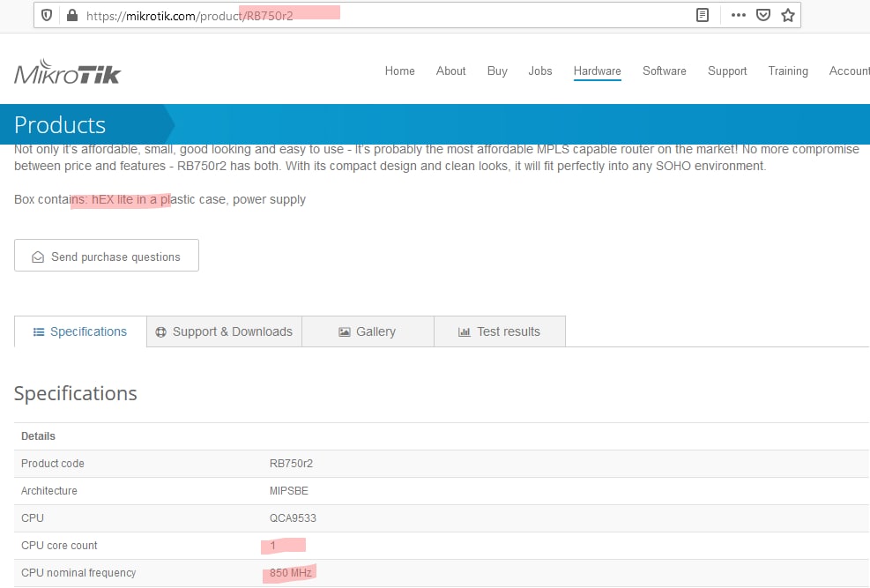Click the padlock site security icon
Viewport: 870px width, 588px height.
(71, 15)
